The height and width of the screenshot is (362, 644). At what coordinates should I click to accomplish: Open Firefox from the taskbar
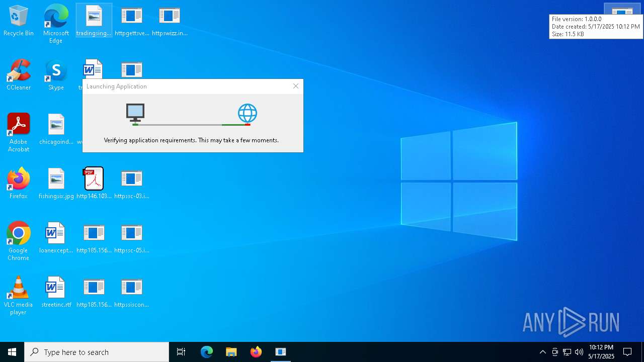(256, 352)
